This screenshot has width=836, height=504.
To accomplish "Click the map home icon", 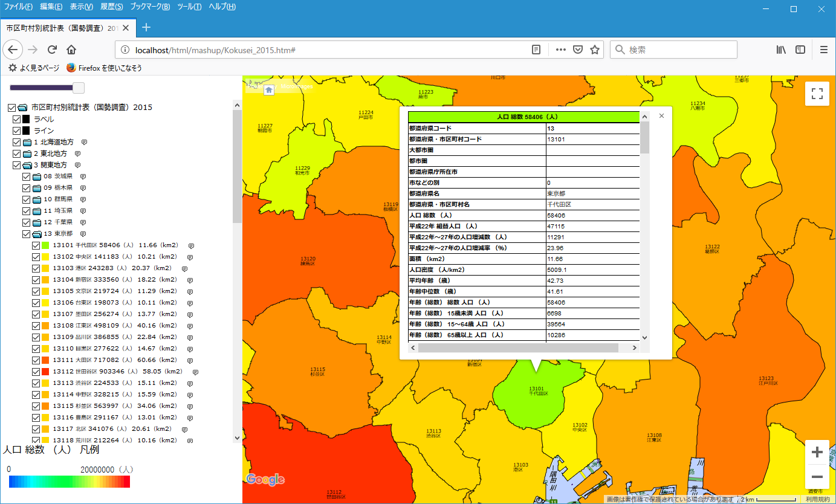I will coord(269,89).
